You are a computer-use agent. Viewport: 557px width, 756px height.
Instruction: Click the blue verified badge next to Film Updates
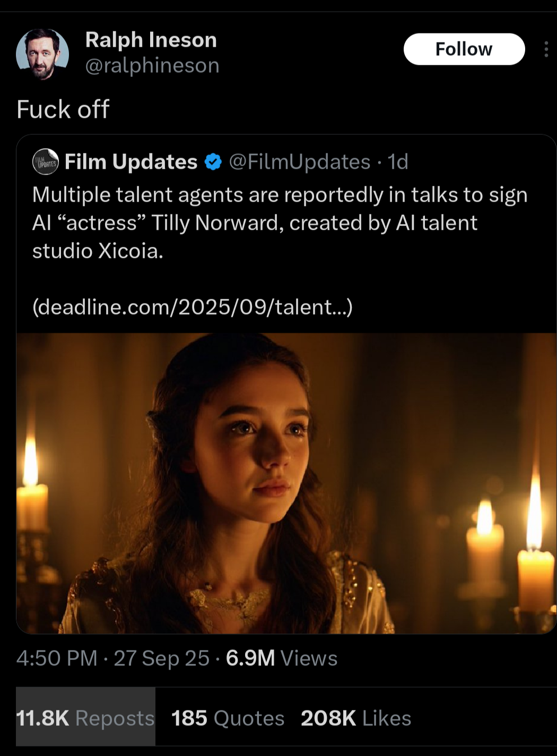pyautogui.click(x=212, y=162)
